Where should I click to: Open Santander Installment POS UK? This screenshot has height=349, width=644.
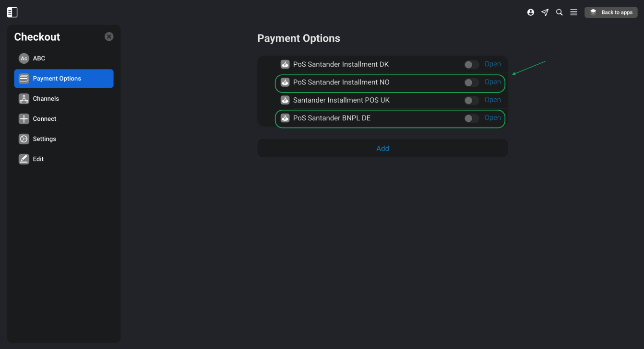(492, 100)
